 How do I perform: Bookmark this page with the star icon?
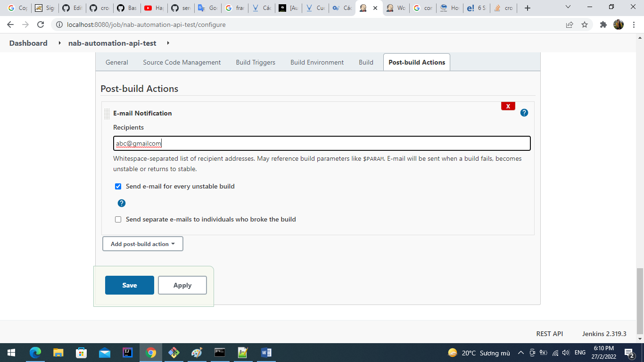[585, 25]
